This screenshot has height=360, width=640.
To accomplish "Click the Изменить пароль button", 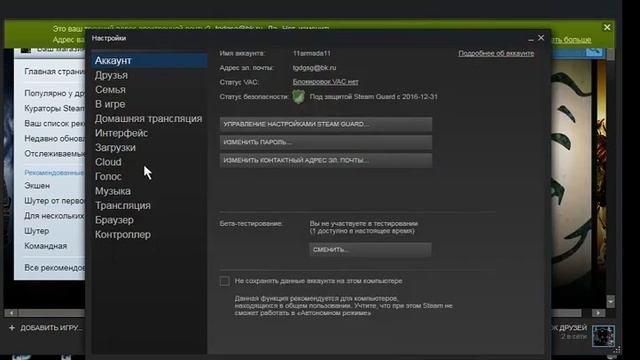I will coord(326,142).
